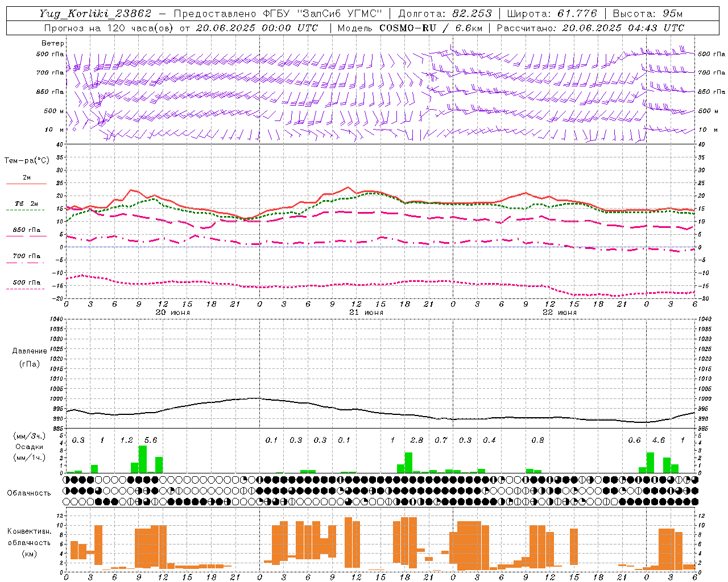728x582 pixels.
Task: Click the Ветер wind panel label
Action: 53,43
